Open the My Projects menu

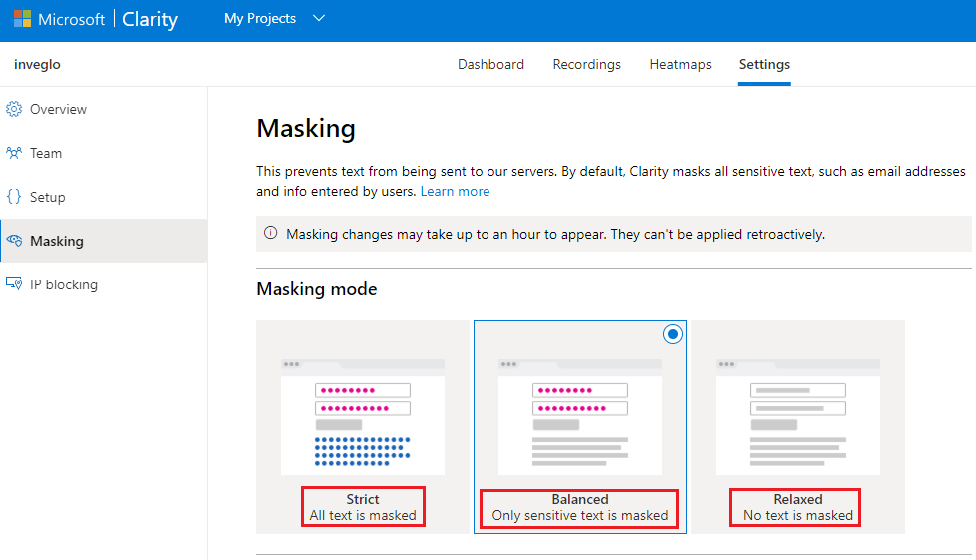click(x=260, y=19)
